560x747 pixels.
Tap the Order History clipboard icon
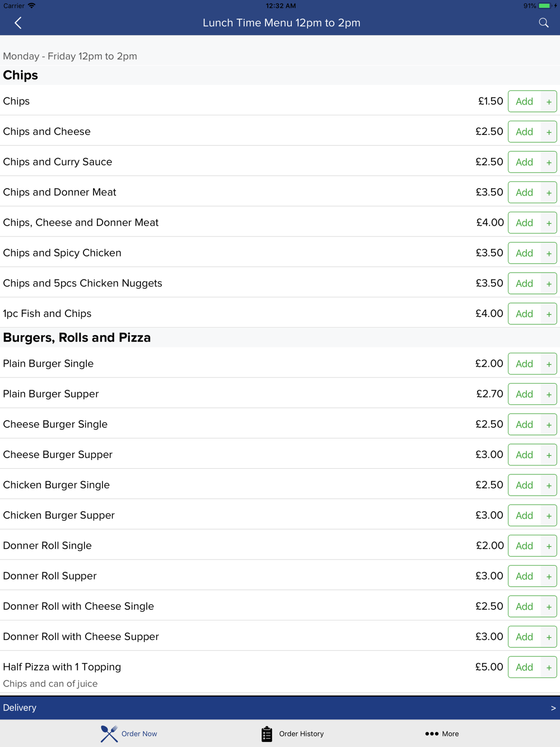tap(267, 734)
